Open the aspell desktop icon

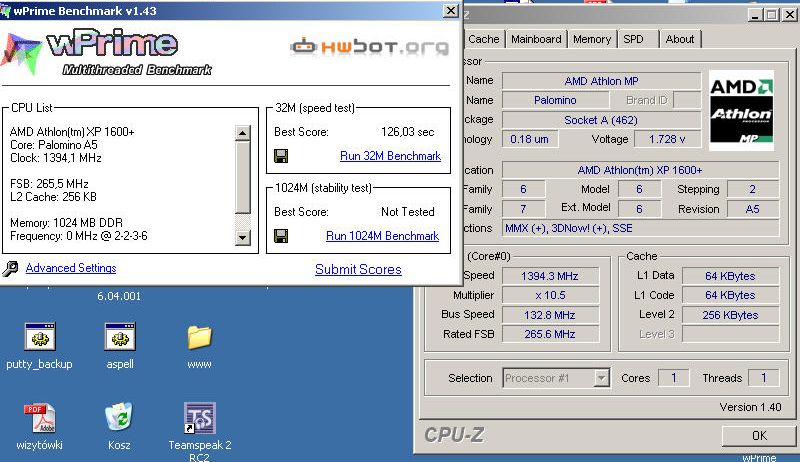click(120, 337)
